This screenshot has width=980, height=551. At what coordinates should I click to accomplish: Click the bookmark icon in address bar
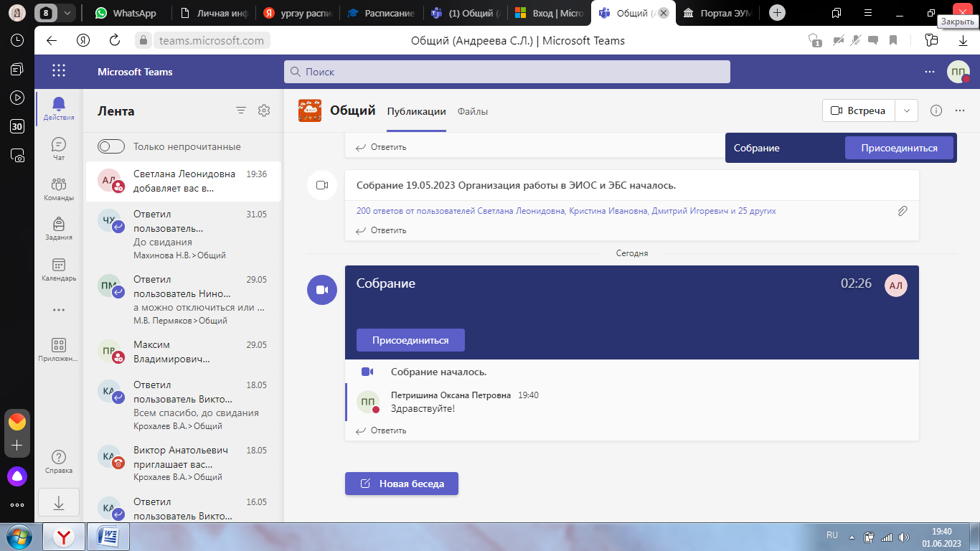tap(893, 40)
